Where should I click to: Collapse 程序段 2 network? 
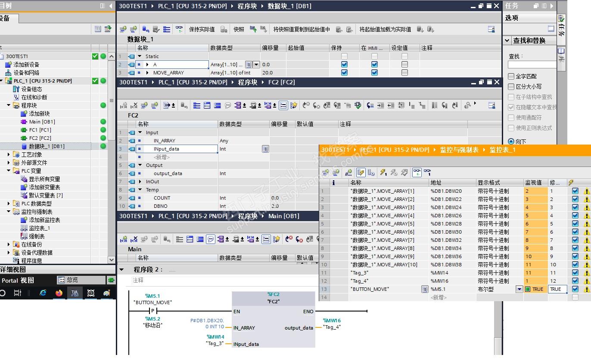121,270
